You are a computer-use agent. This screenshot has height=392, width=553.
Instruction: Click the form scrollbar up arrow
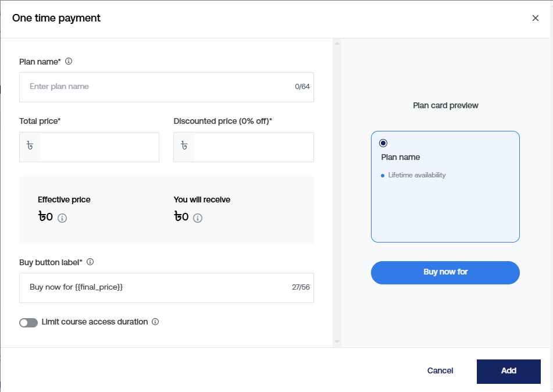tap(337, 43)
